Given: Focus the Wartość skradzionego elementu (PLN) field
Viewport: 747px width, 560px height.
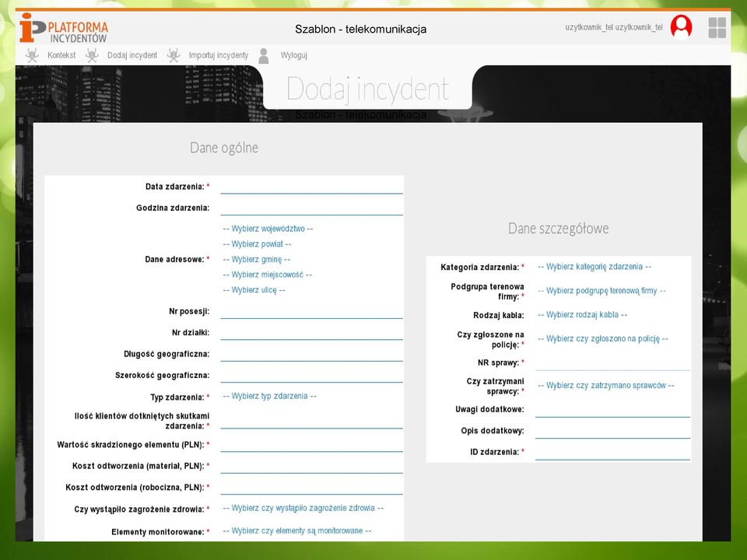Looking at the screenshot, I should (311, 445).
